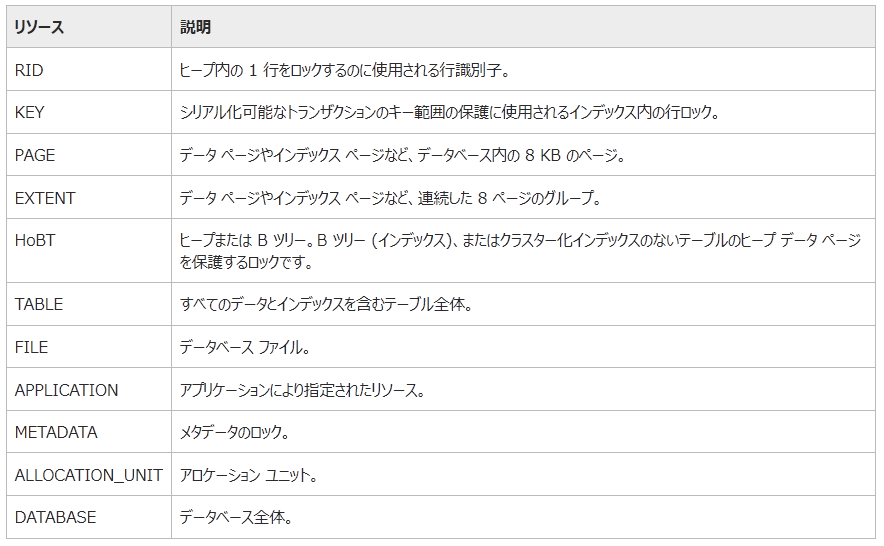Click the KEY description about シリアル化可能なトランザクション
This screenshot has width=884, height=546.
coord(449,113)
